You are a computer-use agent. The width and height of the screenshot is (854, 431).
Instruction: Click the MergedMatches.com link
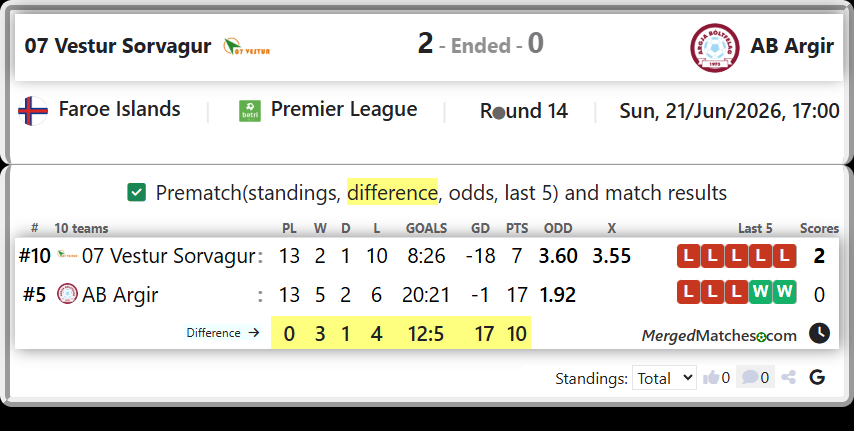719,336
